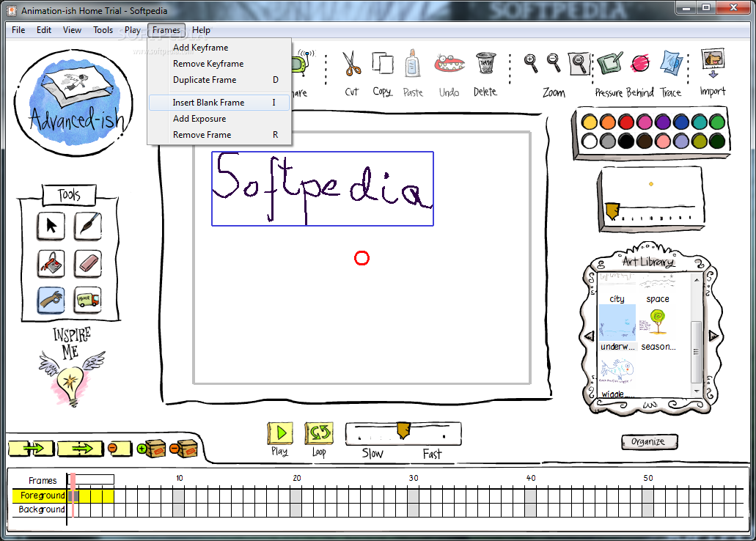Screen dimensions: 756x541
Task: Select the hand grab tool
Action: [51, 300]
